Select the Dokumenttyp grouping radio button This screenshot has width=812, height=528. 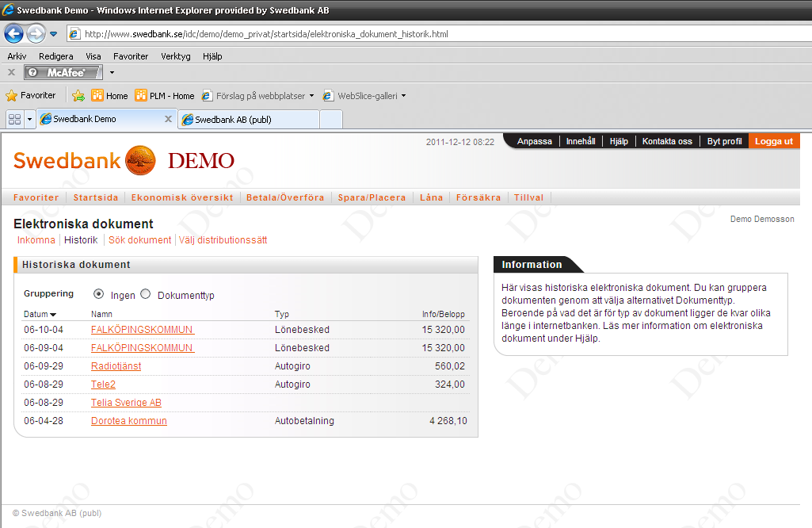(x=146, y=294)
